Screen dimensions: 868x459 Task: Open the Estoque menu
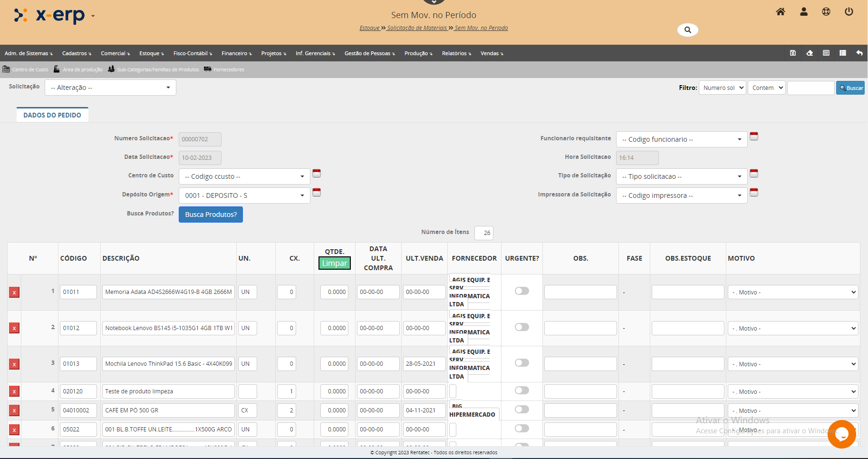[x=151, y=53]
